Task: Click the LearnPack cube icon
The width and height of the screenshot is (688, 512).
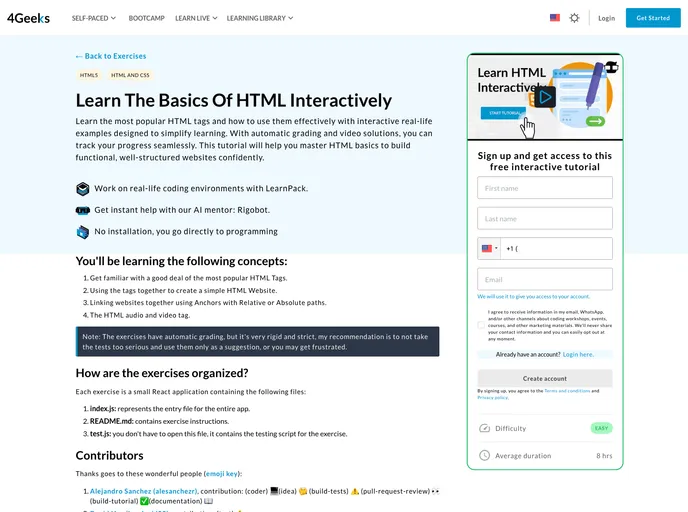Action: pyautogui.click(x=82, y=189)
